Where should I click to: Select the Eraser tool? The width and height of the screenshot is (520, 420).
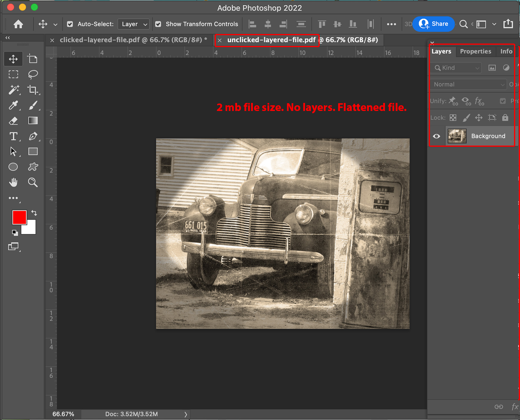point(14,121)
